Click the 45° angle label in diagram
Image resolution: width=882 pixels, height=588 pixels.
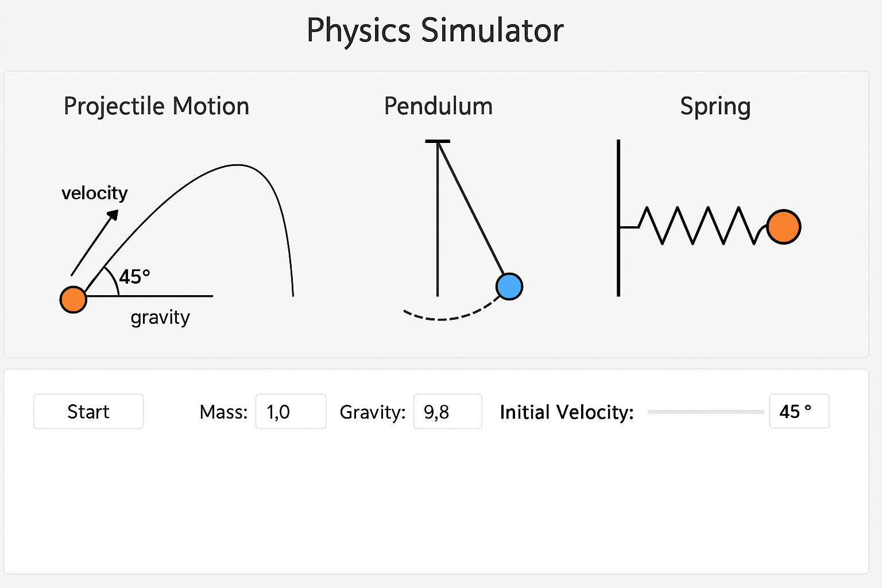click(x=135, y=277)
